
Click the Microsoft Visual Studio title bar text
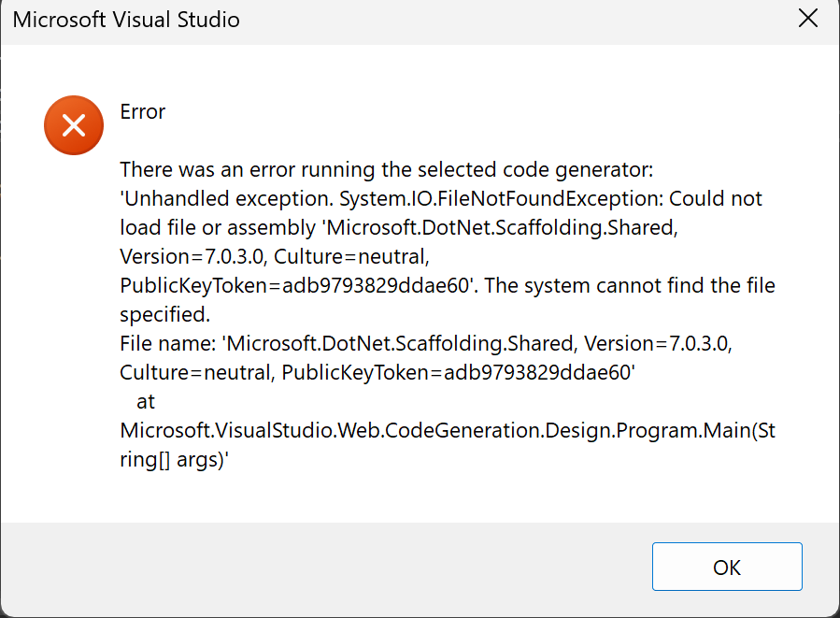point(127,19)
